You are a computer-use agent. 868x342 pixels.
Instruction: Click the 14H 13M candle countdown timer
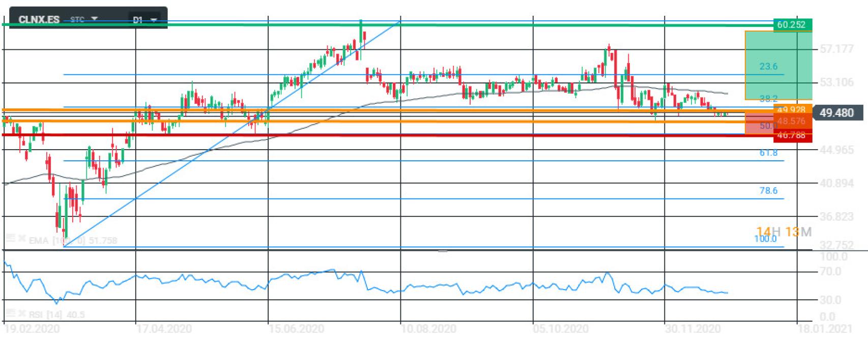[784, 232]
